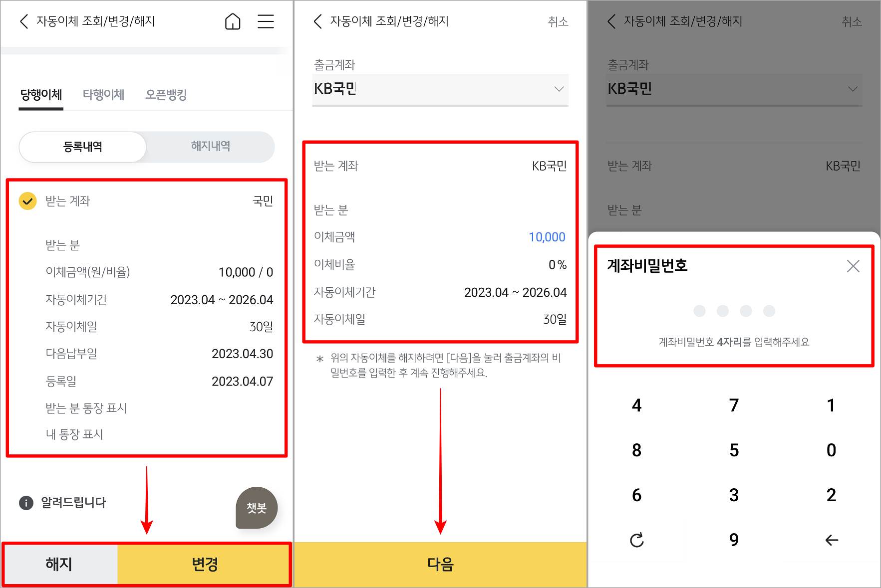Image resolution: width=881 pixels, height=588 pixels.
Task: Tap the info icon beside 알려드립니다
Action: coord(25,503)
